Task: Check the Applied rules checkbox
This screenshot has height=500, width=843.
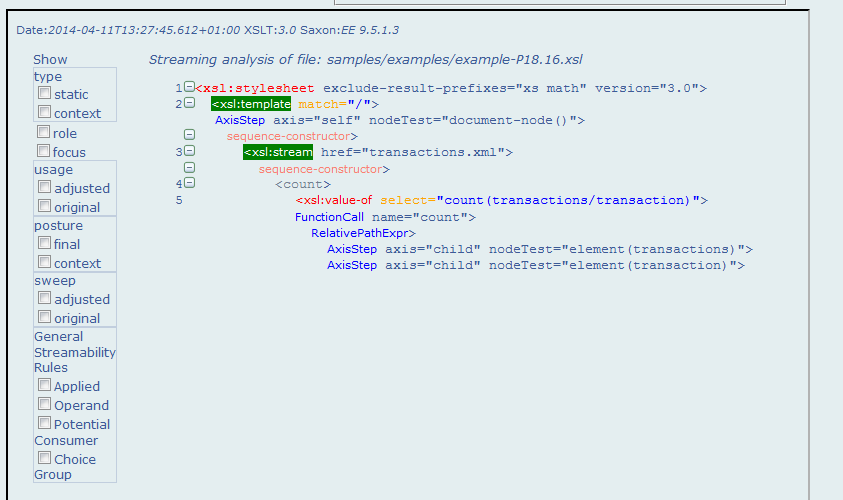Action: tap(45, 385)
